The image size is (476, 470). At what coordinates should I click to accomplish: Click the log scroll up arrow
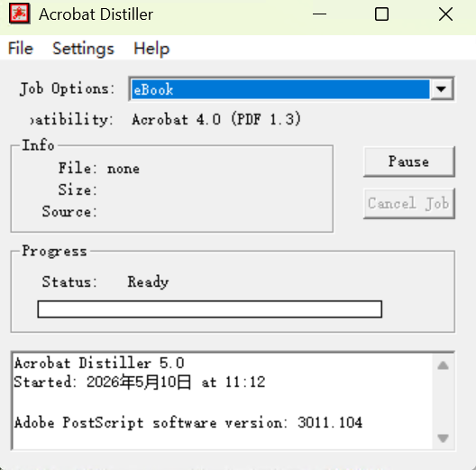[444, 365]
